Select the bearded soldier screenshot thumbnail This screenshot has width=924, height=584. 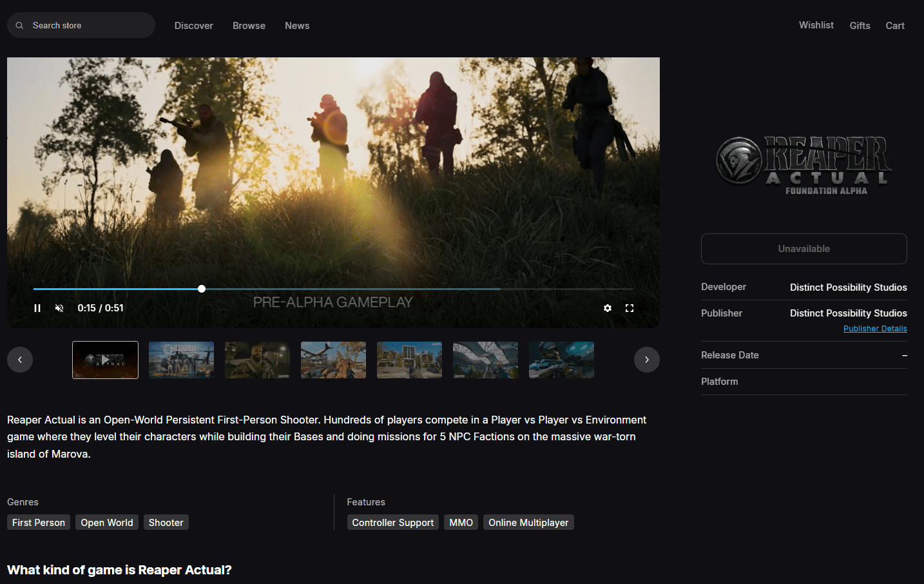click(x=257, y=360)
